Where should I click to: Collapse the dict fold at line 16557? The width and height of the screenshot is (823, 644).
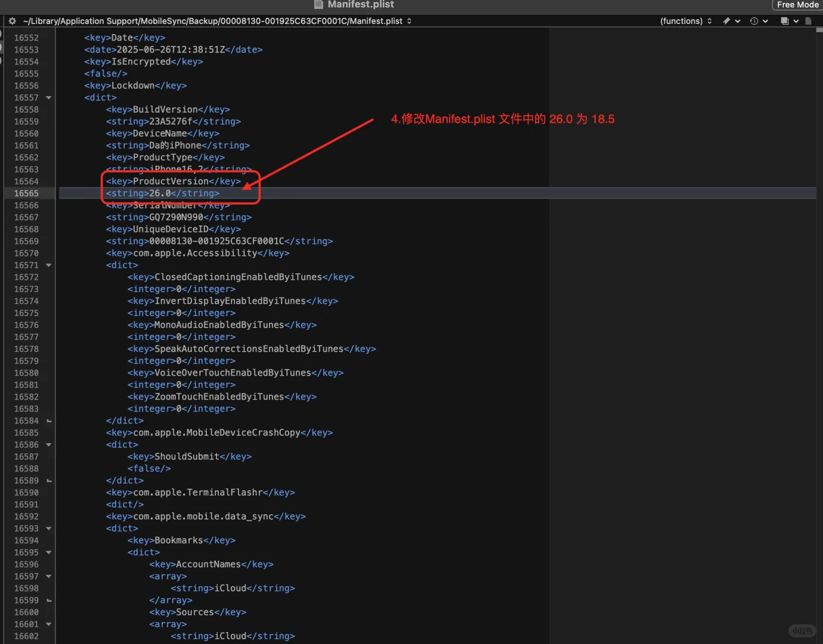(x=49, y=98)
